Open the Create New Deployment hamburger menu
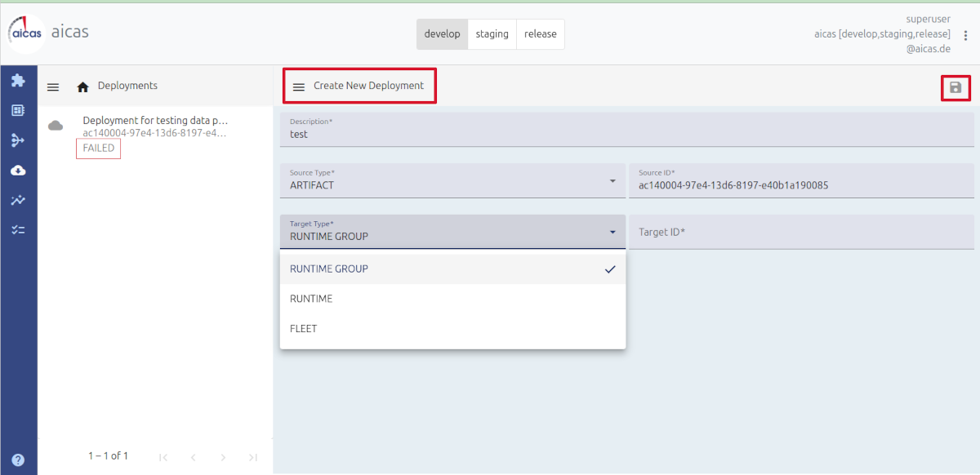Image resolution: width=980 pixels, height=475 pixels. coord(299,87)
